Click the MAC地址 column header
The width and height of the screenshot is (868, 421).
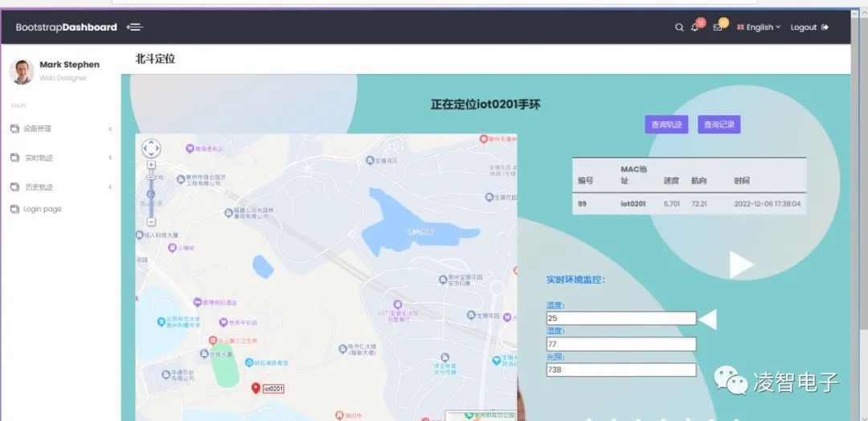(x=634, y=175)
